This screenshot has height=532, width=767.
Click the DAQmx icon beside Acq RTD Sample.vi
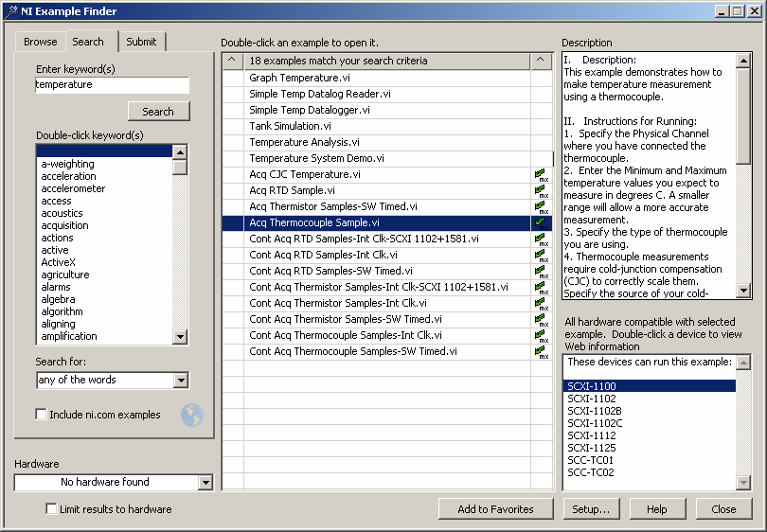tap(542, 191)
